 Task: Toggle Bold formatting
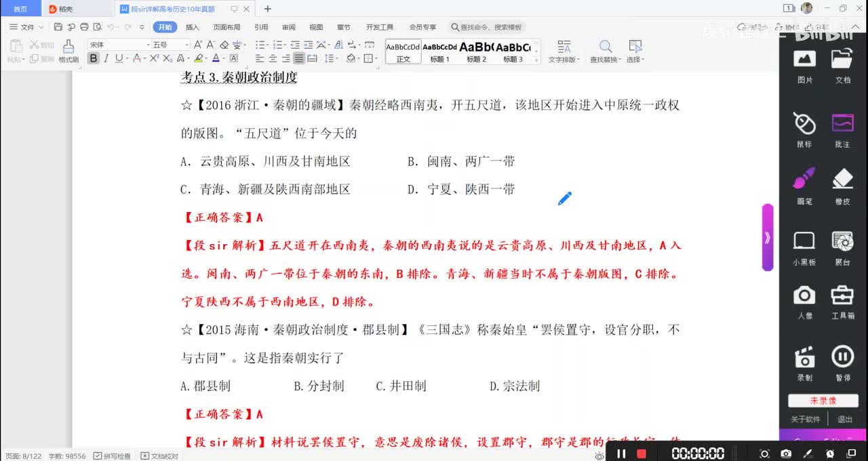94,58
